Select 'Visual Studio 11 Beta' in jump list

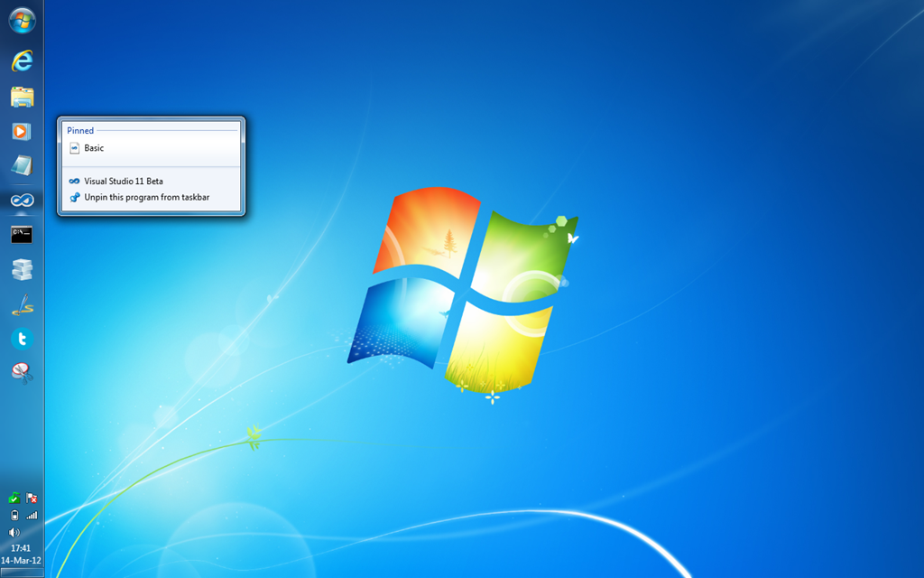152,181
